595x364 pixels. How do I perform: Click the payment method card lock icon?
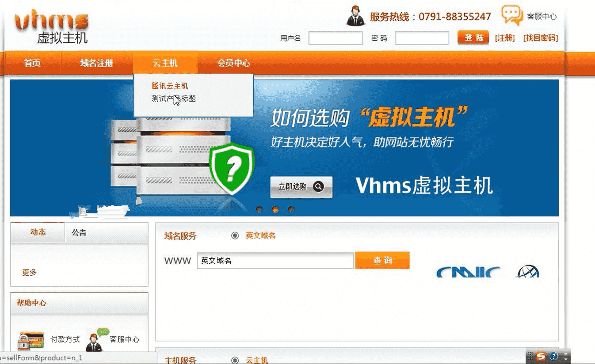(x=30, y=340)
